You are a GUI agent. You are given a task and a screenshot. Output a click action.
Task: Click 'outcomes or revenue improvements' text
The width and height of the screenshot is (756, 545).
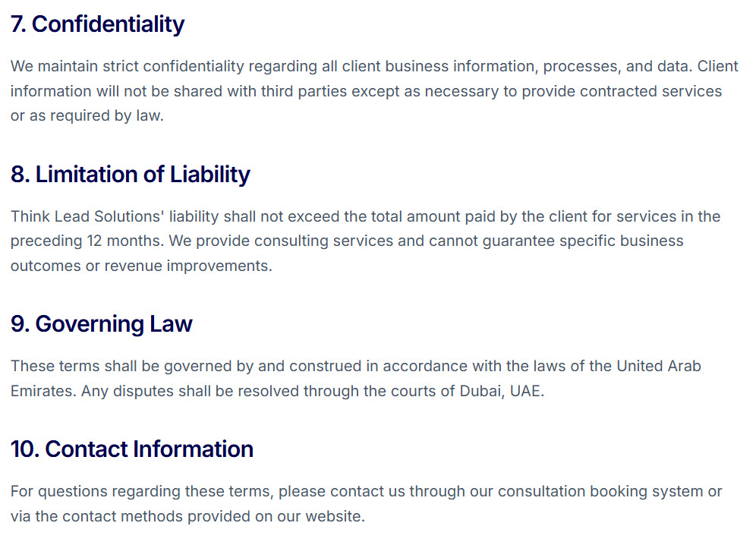point(140,266)
